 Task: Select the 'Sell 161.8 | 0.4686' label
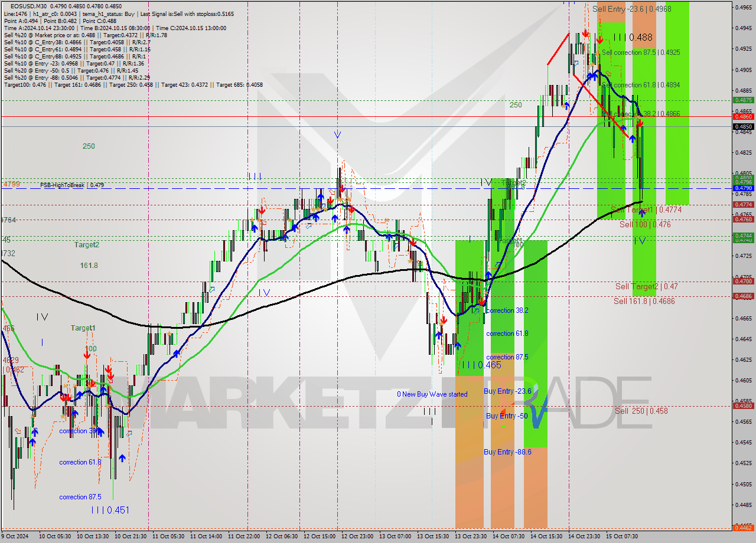click(644, 301)
